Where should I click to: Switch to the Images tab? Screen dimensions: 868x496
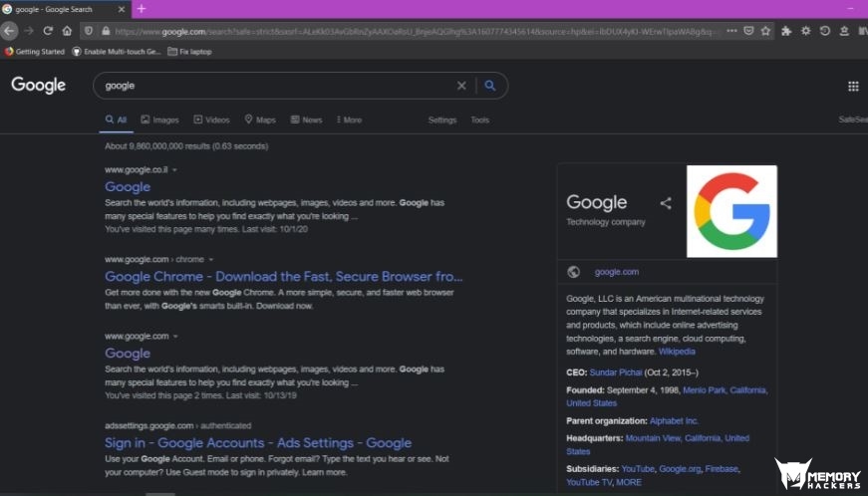click(x=160, y=120)
